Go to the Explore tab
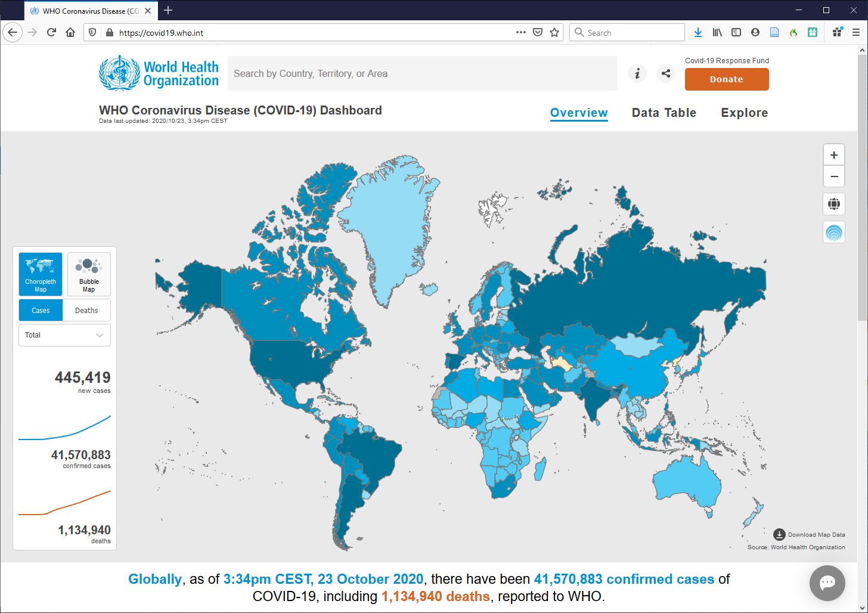Screen dimensions: 868x613 (x=744, y=113)
